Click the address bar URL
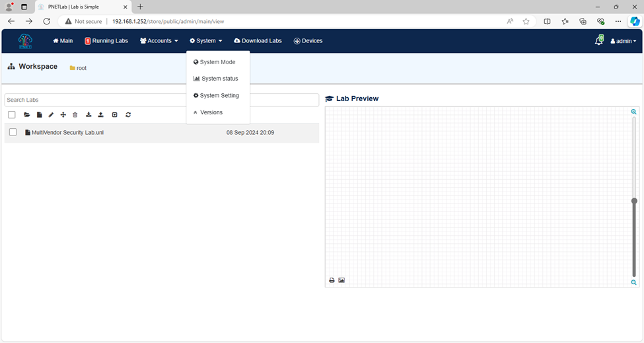Viewport: 644px width, 343px height. click(x=168, y=21)
